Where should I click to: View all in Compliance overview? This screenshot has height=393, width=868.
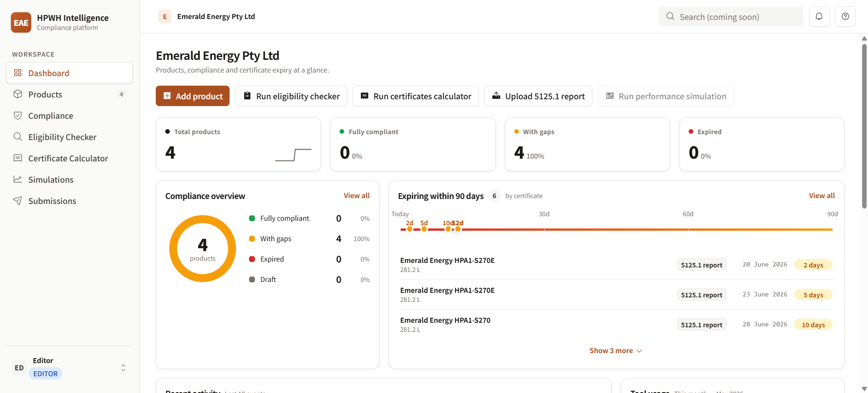pos(356,195)
